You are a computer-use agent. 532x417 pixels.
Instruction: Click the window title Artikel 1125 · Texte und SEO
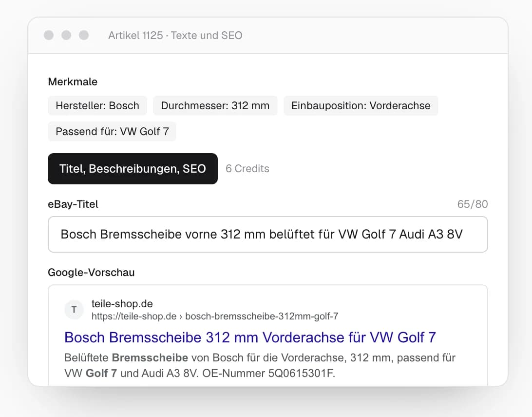click(x=175, y=35)
